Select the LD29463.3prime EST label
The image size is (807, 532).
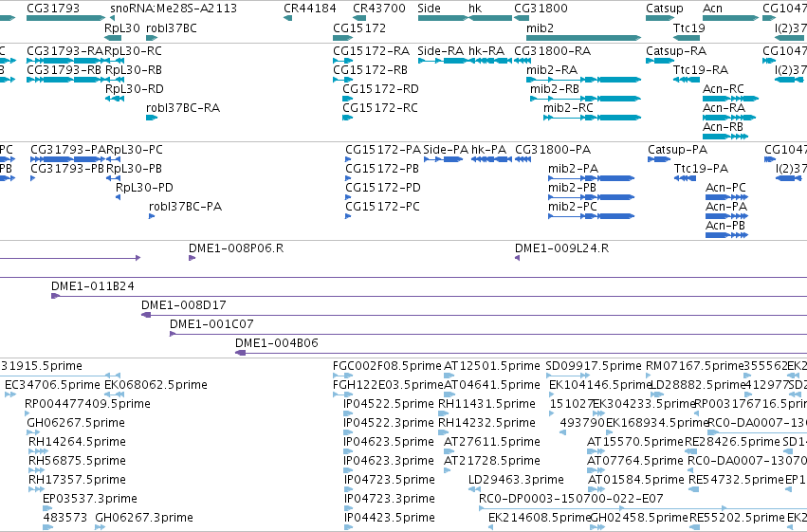click(x=516, y=480)
